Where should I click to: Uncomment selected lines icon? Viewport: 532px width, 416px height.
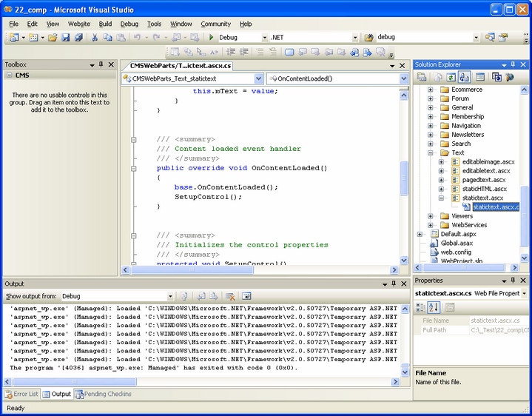[x=273, y=52]
